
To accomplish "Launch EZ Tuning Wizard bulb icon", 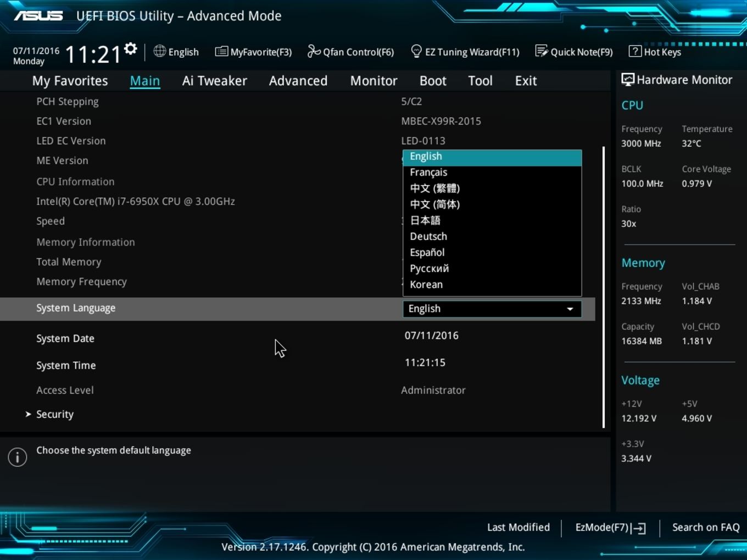I will click(x=416, y=51).
